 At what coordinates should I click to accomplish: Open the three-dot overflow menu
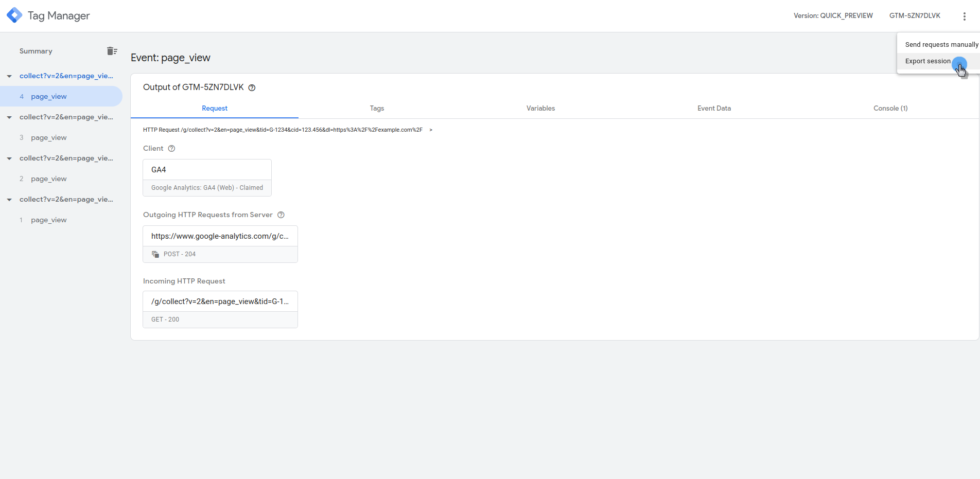tap(964, 16)
